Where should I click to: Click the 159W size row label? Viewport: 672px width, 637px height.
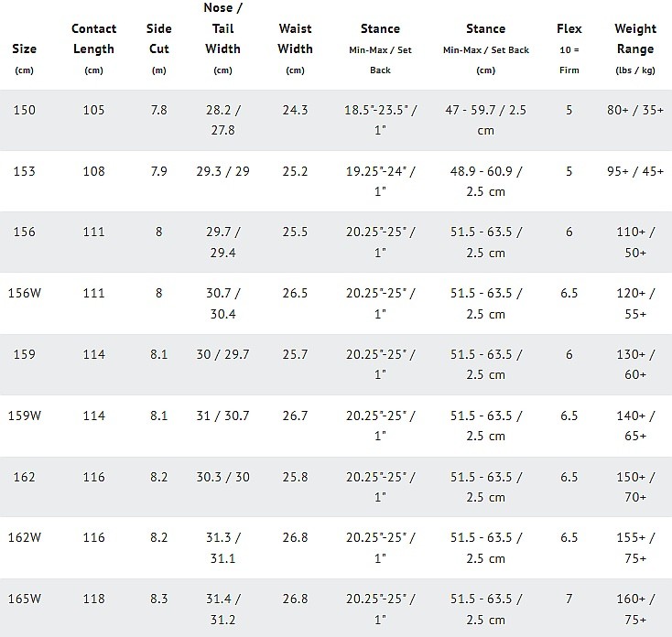point(31,416)
